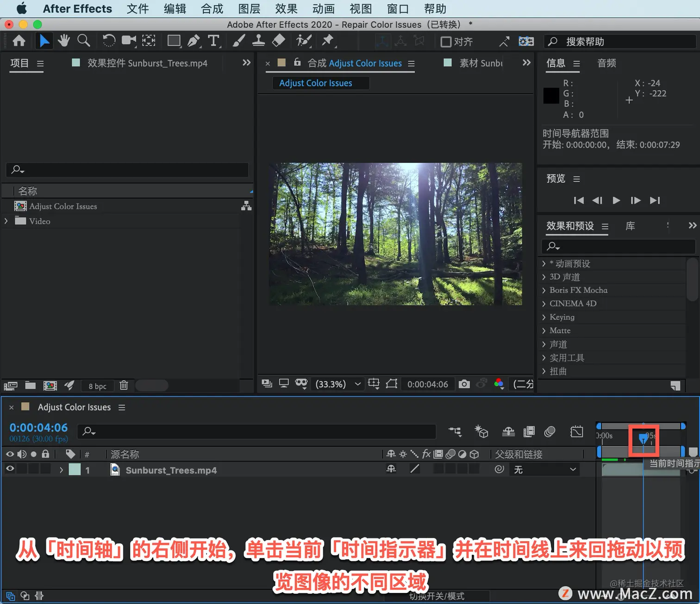Image resolution: width=700 pixels, height=604 pixels.
Task: Click the 切换开关/模式 button
Action: pyautogui.click(x=437, y=596)
